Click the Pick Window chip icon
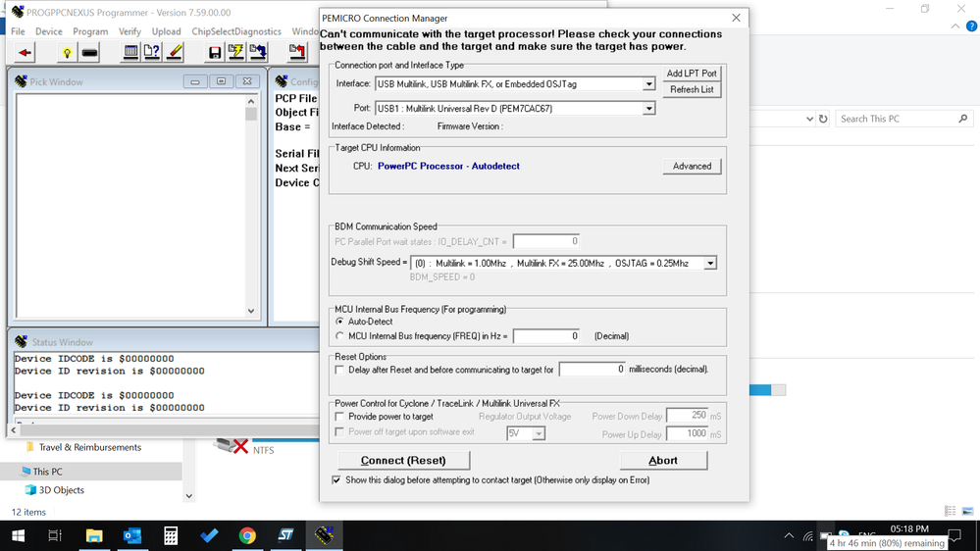Screen dimensions: 980x551 21,81
